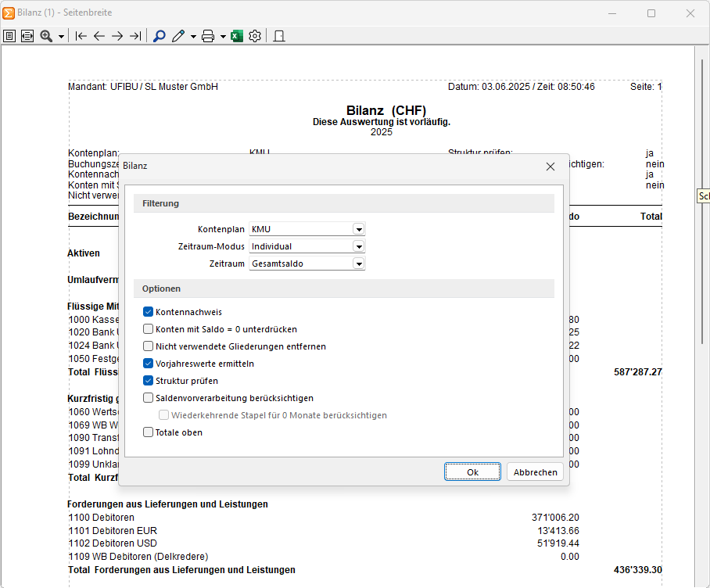The height and width of the screenshot is (588, 710).
Task: Click the Abbrechen button
Action: click(x=535, y=471)
